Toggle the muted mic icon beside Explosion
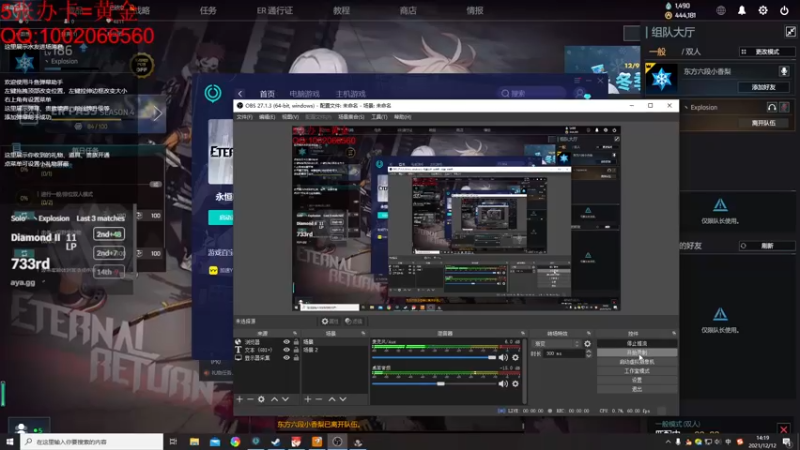The width and height of the screenshot is (800, 450). [784, 107]
